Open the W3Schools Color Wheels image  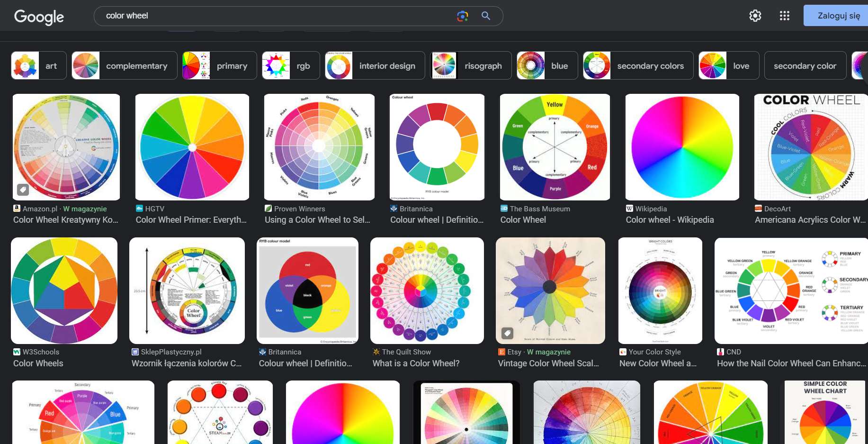pos(64,290)
